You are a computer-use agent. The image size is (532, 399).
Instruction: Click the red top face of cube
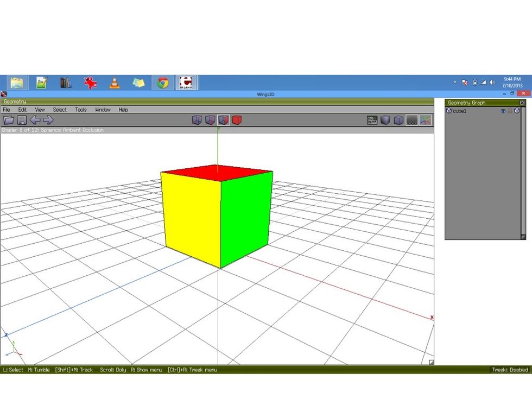click(x=217, y=173)
